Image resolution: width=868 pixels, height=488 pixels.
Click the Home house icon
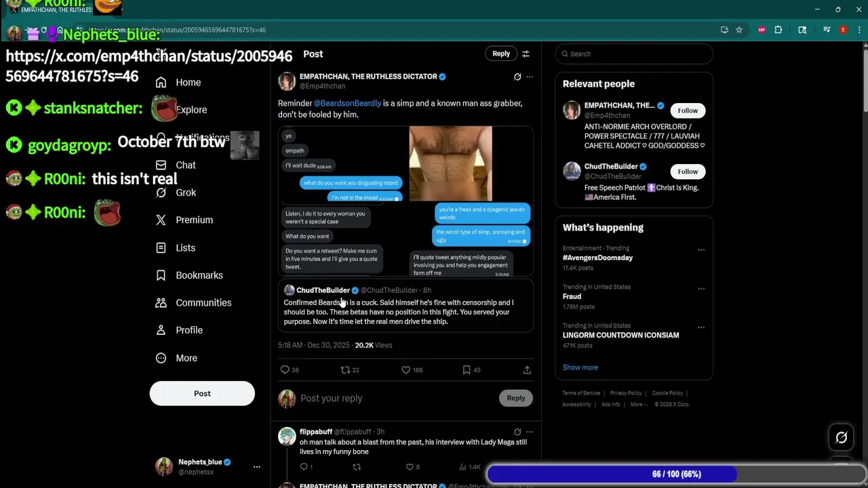(161, 82)
